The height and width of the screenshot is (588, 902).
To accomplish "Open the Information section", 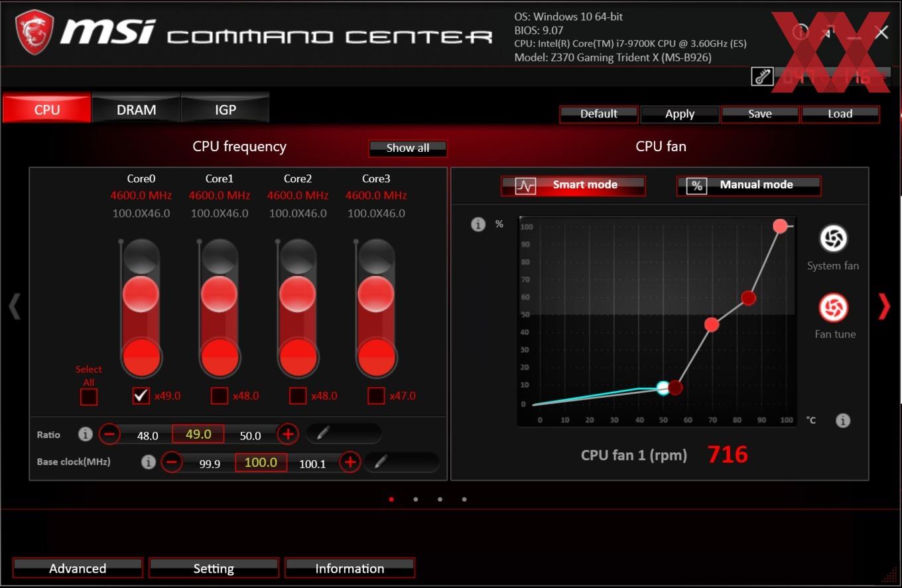I will pyautogui.click(x=350, y=568).
